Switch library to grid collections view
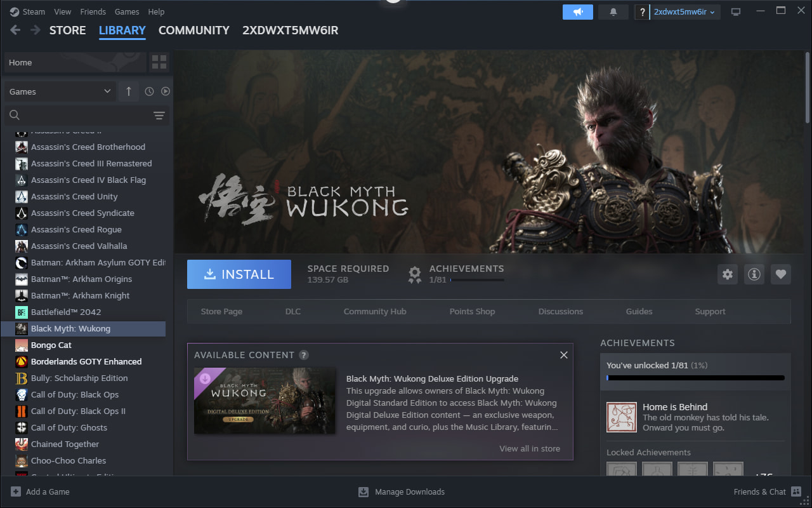 (x=159, y=62)
